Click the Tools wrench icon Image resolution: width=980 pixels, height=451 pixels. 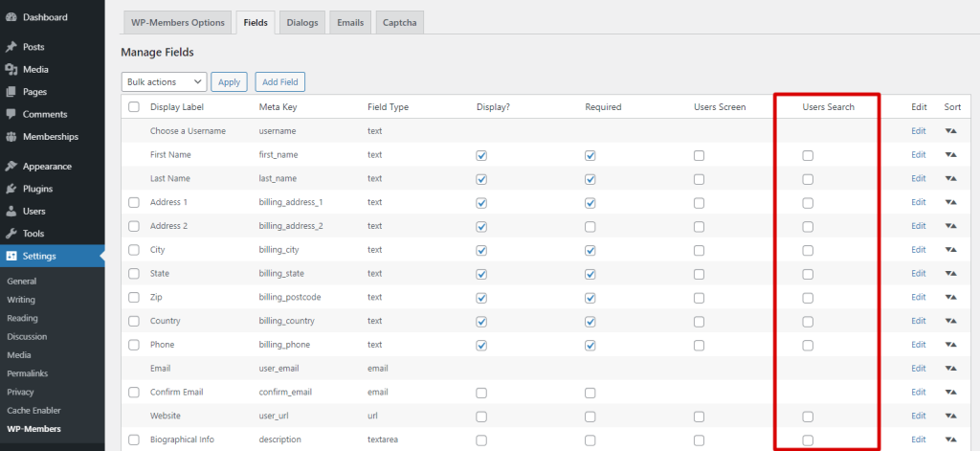coord(11,234)
